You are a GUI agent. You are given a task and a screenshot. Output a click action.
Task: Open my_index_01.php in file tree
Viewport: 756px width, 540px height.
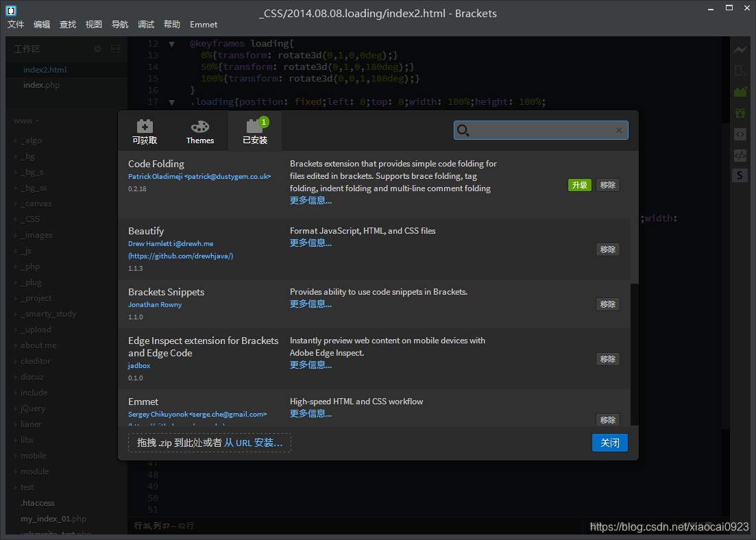[x=53, y=519]
